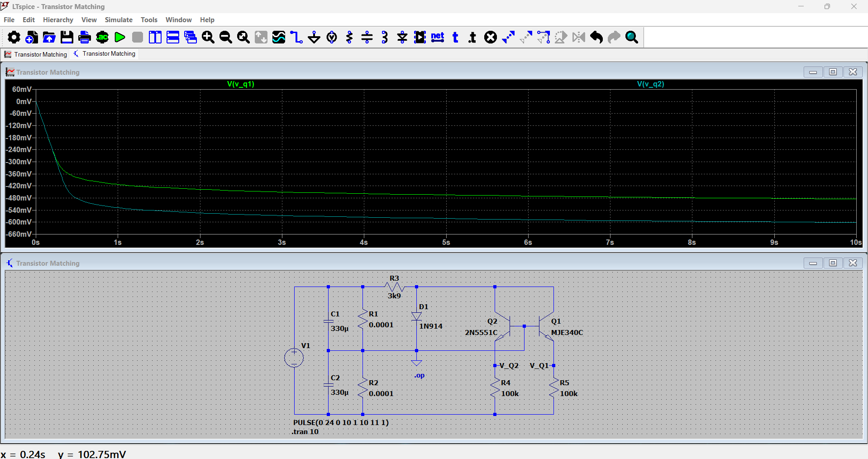Select the blue Text tool
The height and width of the screenshot is (459, 868).
pos(455,37)
